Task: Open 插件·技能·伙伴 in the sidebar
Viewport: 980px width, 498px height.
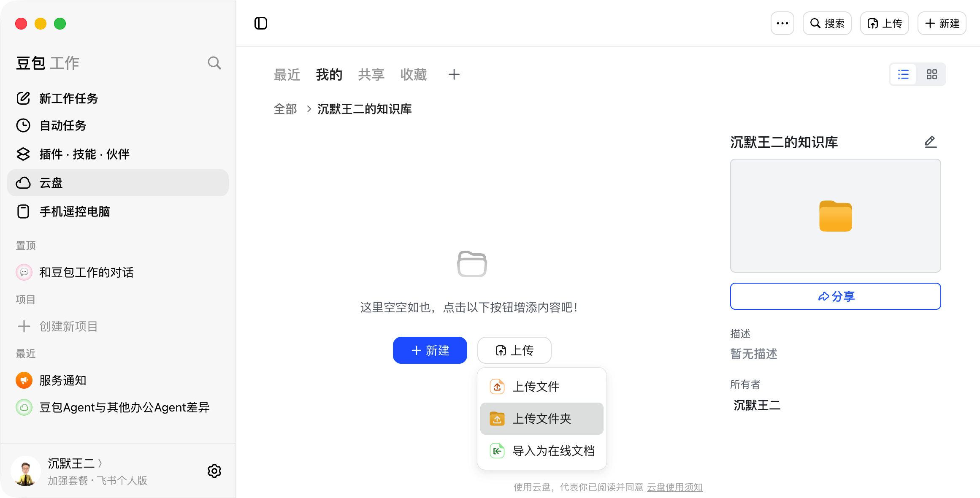Action: pos(118,154)
